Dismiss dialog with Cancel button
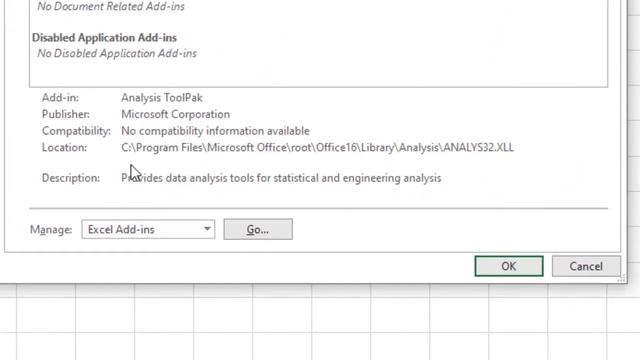This screenshot has width=640, height=360. point(586,266)
